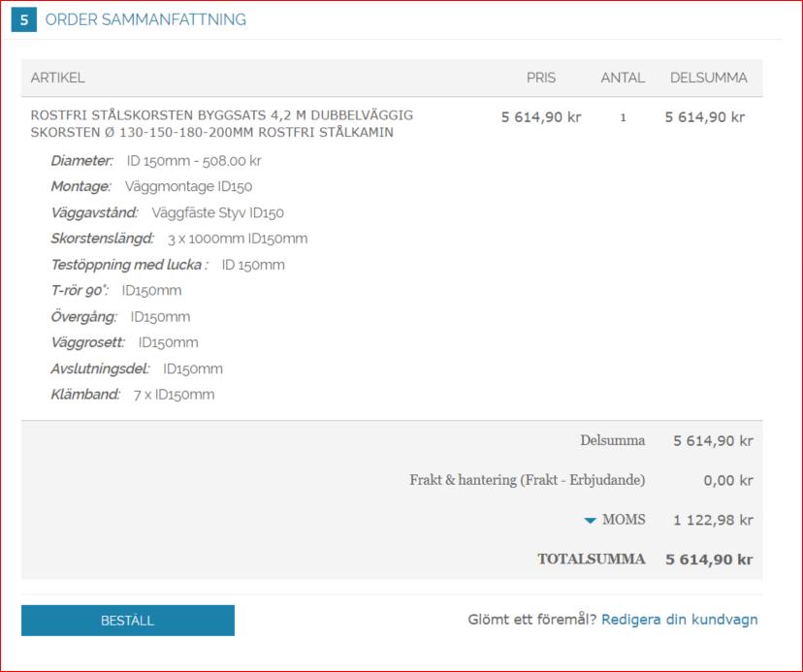
Task: Click the Rostfri Stålskorsten Byggsats product title
Action: [x=222, y=123]
